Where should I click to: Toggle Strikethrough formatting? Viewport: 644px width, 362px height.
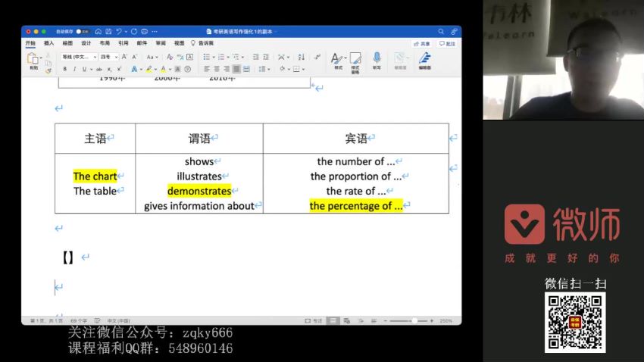(99, 70)
